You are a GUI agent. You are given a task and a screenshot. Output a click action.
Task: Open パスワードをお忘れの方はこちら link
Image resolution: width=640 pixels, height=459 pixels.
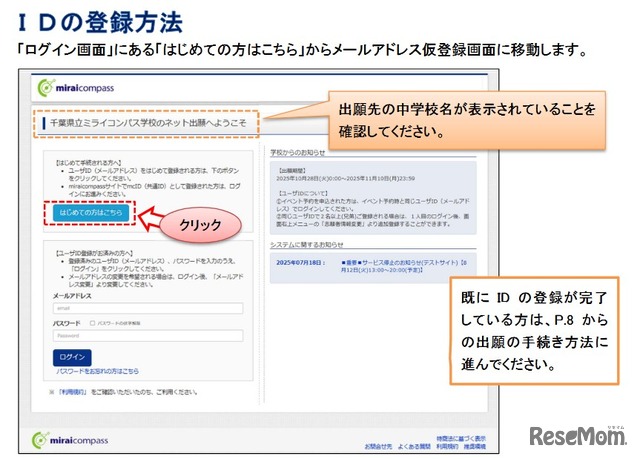(x=97, y=371)
